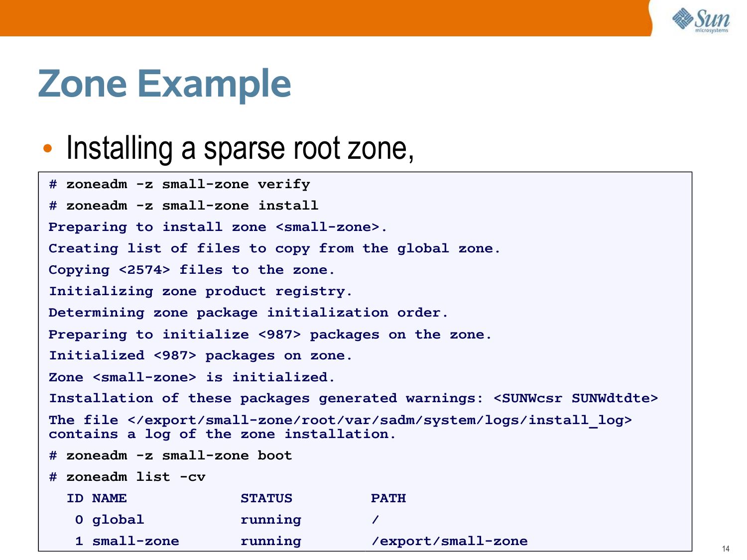This screenshot has width=747, height=560.
Task: Click the "Creating list of files" output line
Action: click(274, 248)
